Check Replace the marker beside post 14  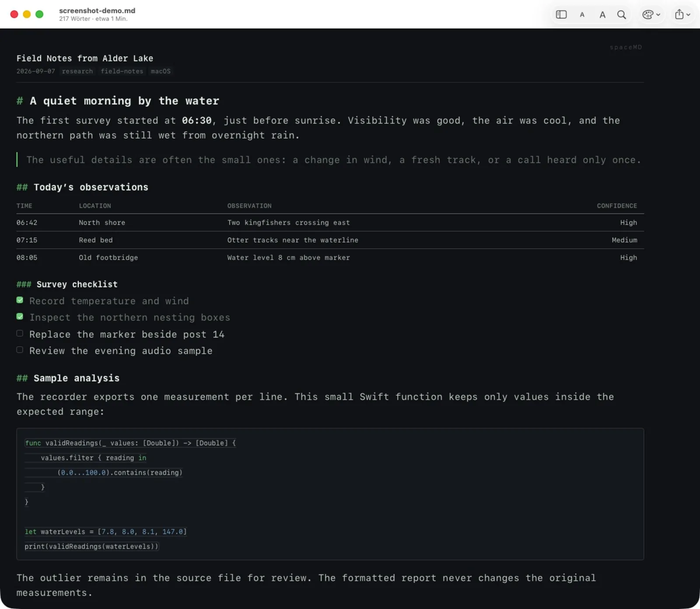point(20,333)
